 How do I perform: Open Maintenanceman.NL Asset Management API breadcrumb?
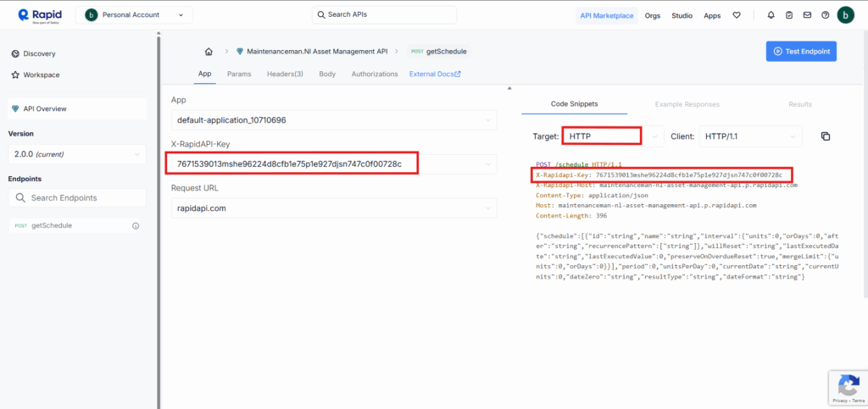click(x=312, y=52)
